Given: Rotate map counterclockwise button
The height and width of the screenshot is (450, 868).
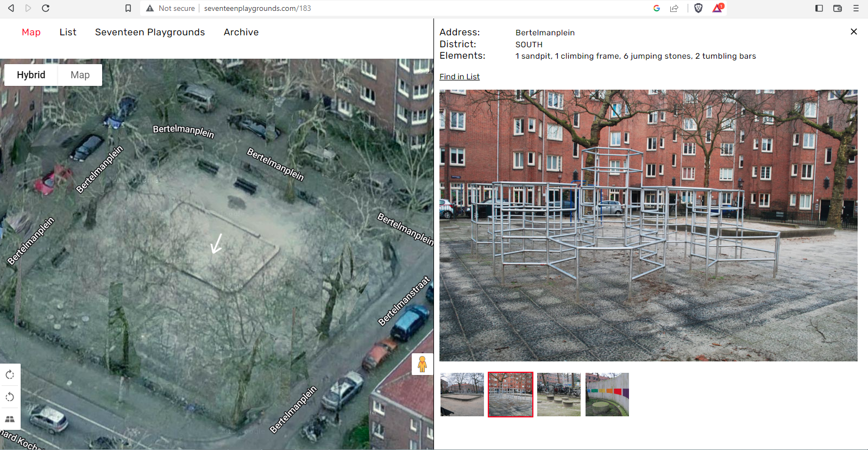Looking at the screenshot, I should tap(10, 397).
